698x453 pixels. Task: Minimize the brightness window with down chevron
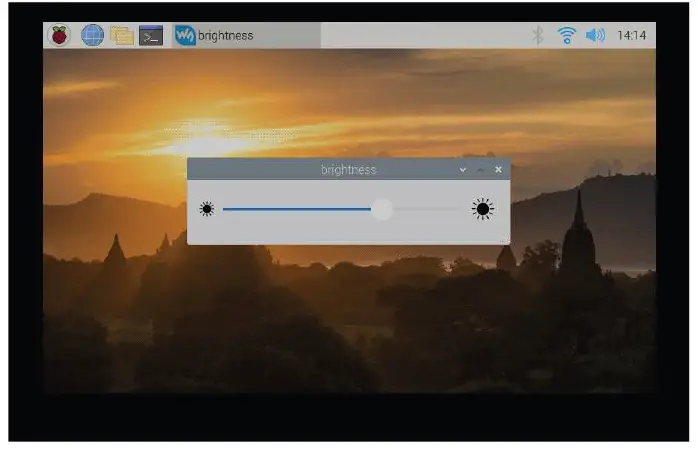click(462, 170)
